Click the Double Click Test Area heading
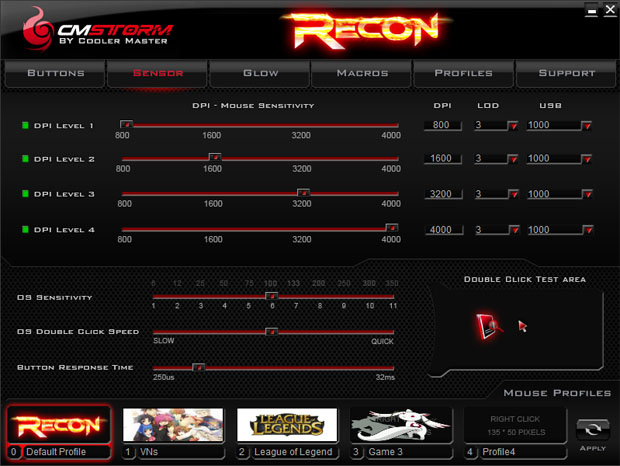The width and height of the screenshot is (620, 466). [525, 279]
